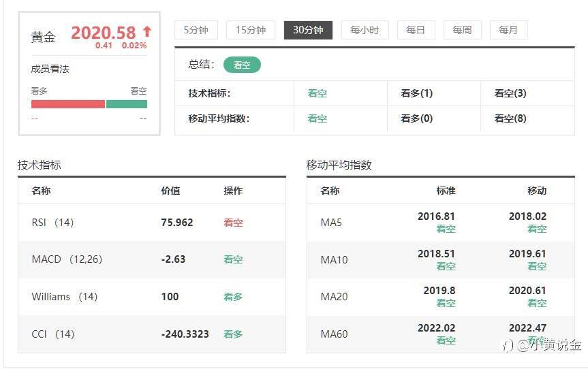Click 移动平均指数 看空(8) count
Image resolution: width=588 pixels, height=369 pixels.
510,118
